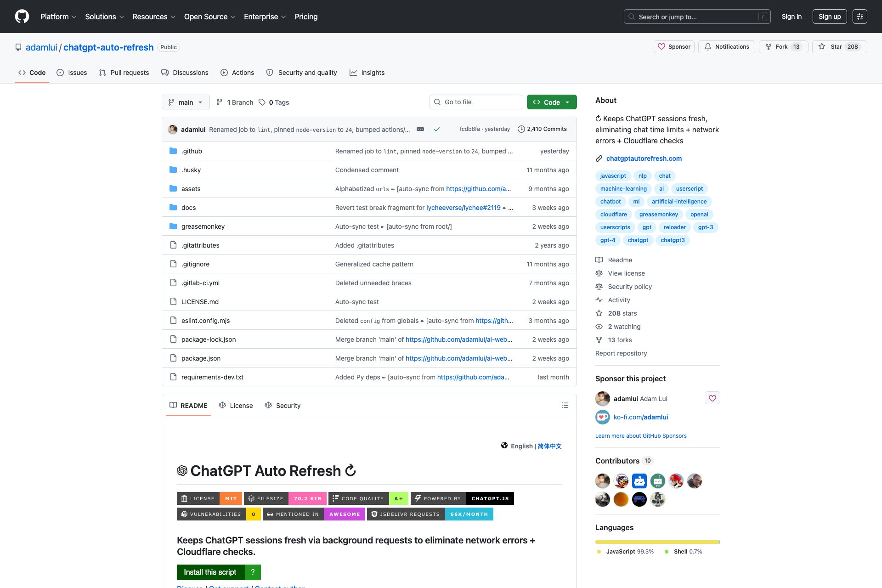This screenshot has width=882, height=588.
Task: Switch to the Issues tab
Action: (x=72, y=73)
